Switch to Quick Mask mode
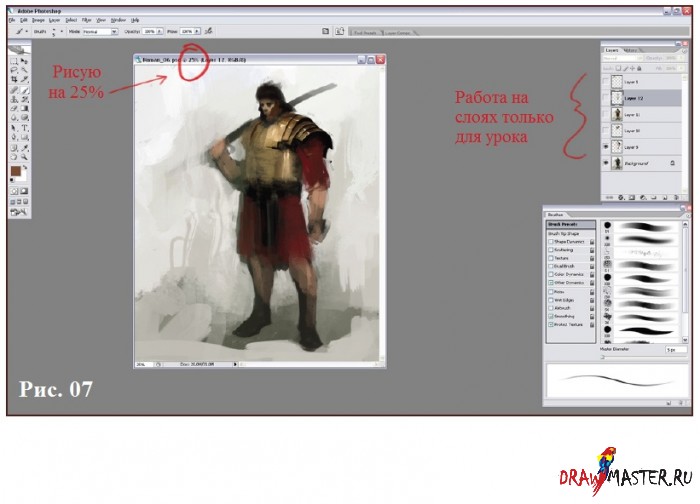 [x=24, y=191]
